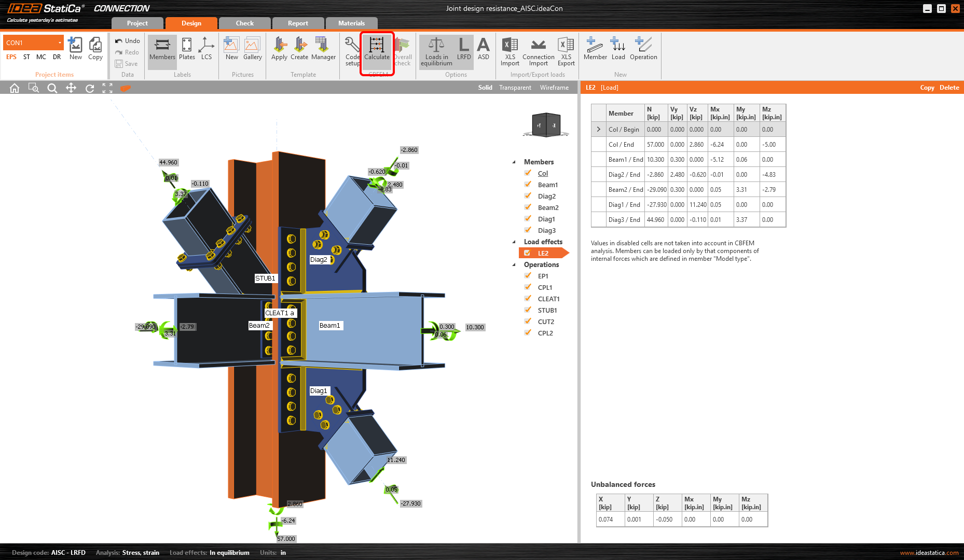Switch to the Report ribbon tab
This screenshot has height=560, width=964.
(x=298, y=23)
